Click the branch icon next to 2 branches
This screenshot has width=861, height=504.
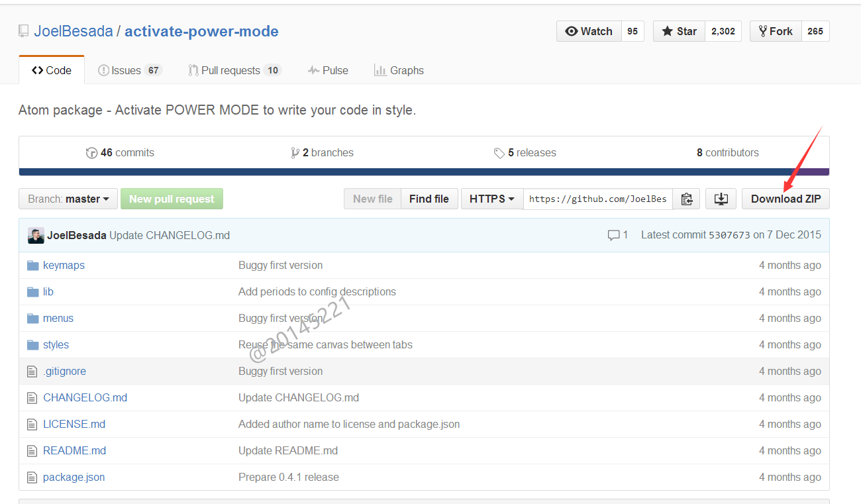tap(295, 153)
